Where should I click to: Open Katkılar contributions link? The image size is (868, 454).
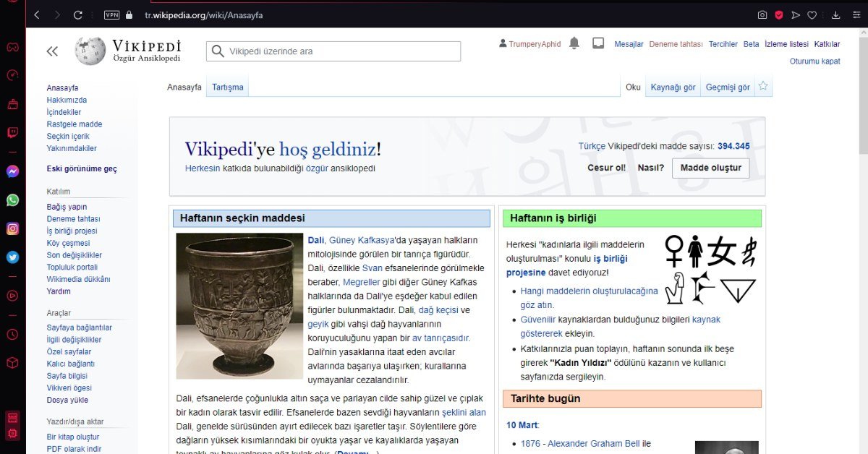click(827, 44)
